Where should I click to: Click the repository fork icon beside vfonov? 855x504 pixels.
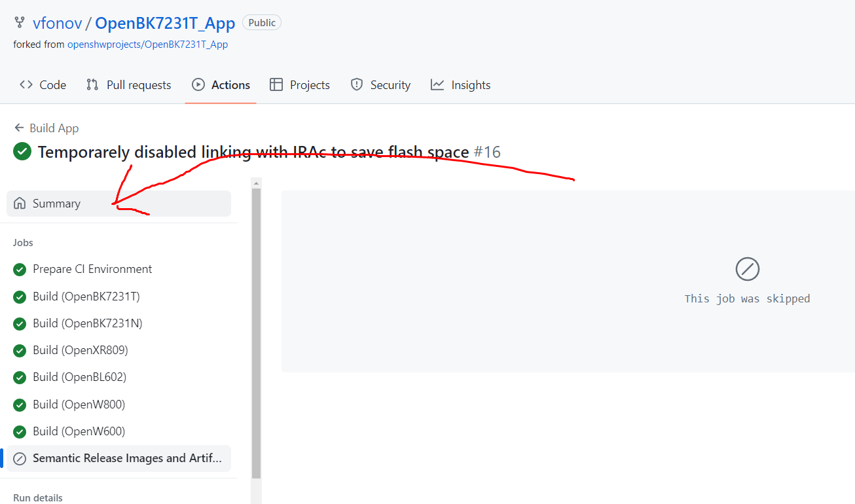click(20, 24)
